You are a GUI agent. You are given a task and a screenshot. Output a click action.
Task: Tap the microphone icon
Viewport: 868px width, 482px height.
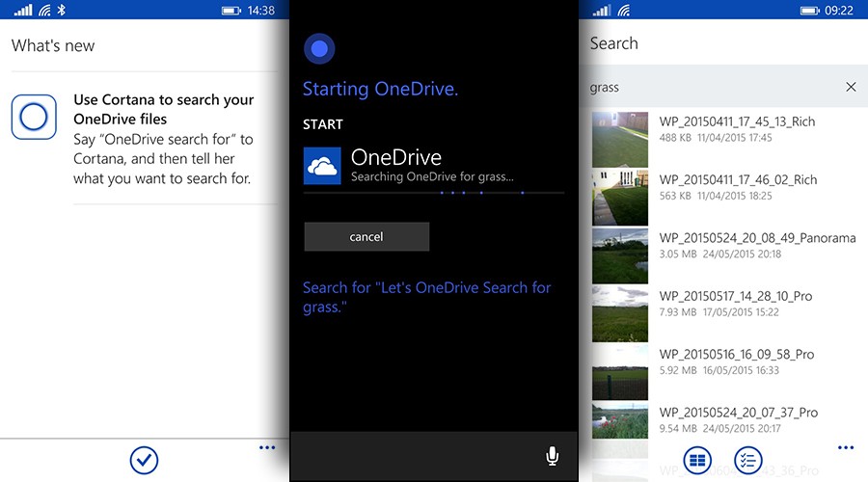pyautogui.click(x=552, y=456)
